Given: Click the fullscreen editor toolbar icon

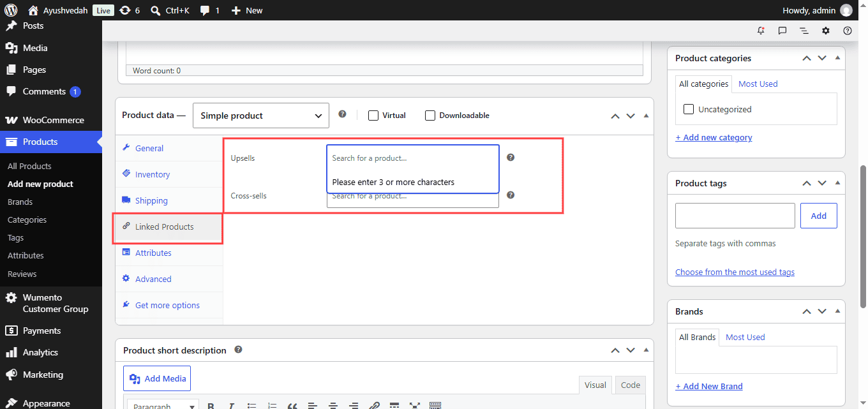Looking at the screenshot, I should pyautogui.click(x=415, y=405).
